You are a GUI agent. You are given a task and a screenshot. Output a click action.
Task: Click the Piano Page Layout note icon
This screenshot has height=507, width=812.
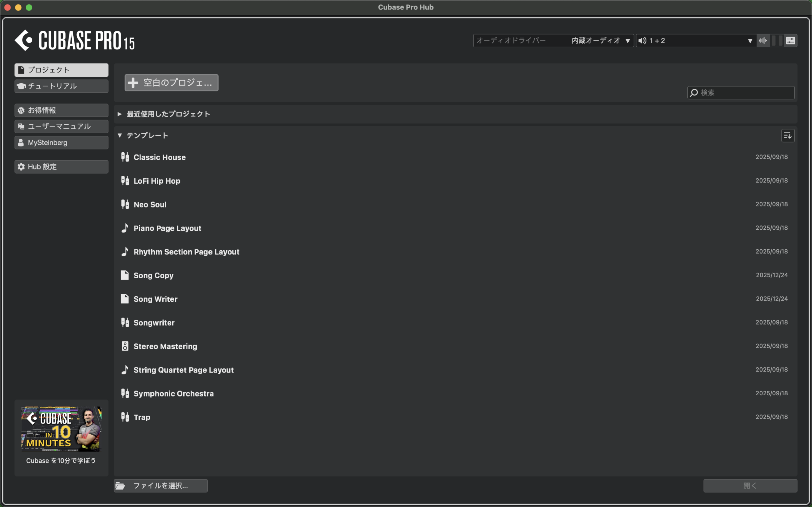125,228
